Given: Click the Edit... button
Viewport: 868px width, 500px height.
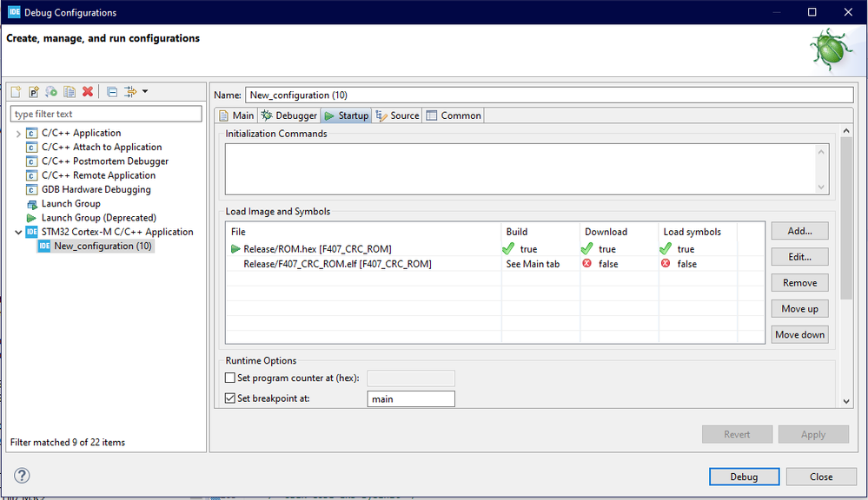Looking at the screenshot, I should coord(800,257).
